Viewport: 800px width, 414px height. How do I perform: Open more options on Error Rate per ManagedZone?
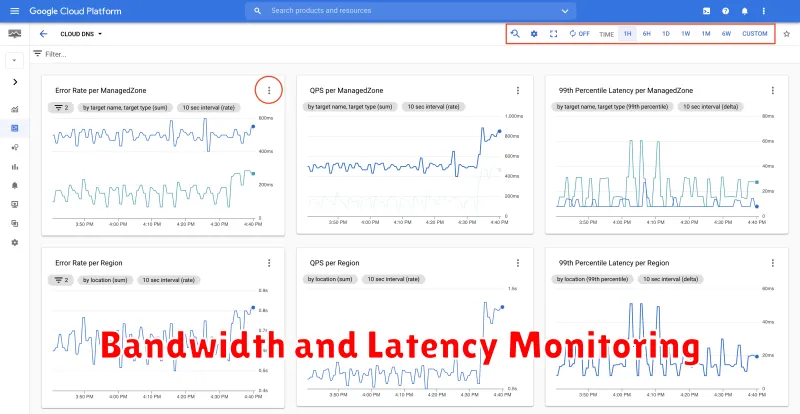(269, 90)
